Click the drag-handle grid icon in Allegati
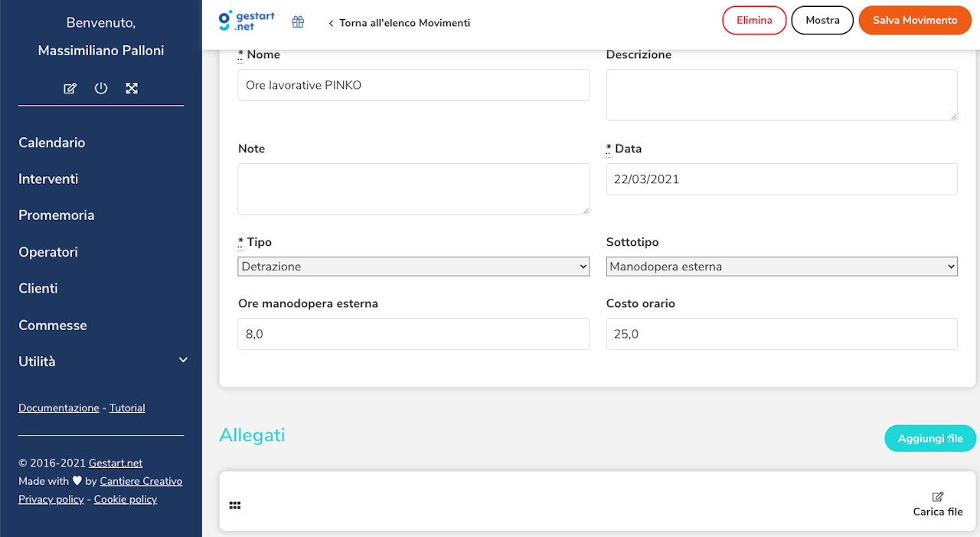 235,504
